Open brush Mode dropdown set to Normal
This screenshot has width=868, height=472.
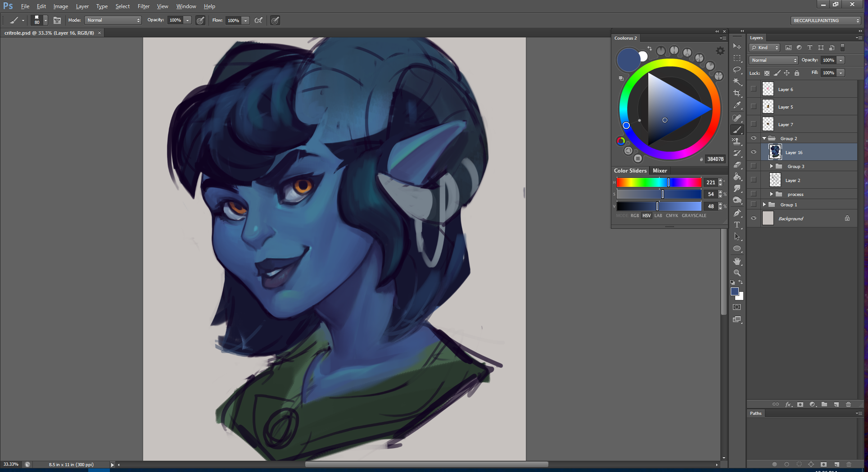113,20
